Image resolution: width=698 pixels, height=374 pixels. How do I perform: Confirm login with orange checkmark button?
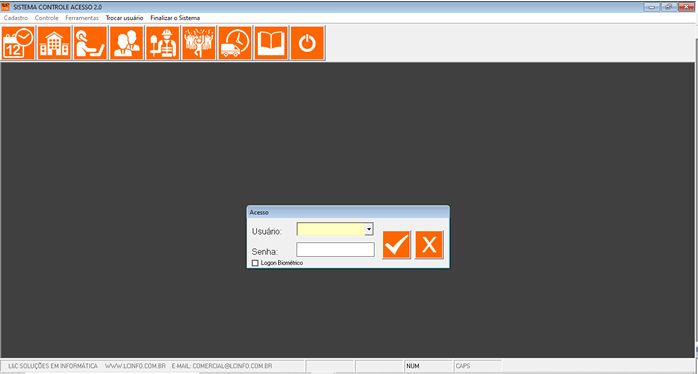point(396,245)
